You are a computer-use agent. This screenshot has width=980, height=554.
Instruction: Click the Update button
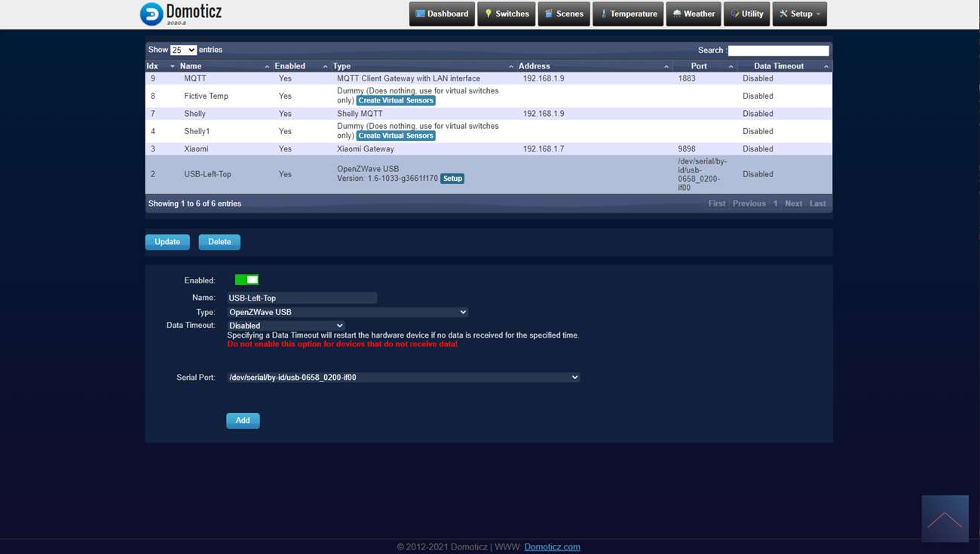(x=167, y=242)
